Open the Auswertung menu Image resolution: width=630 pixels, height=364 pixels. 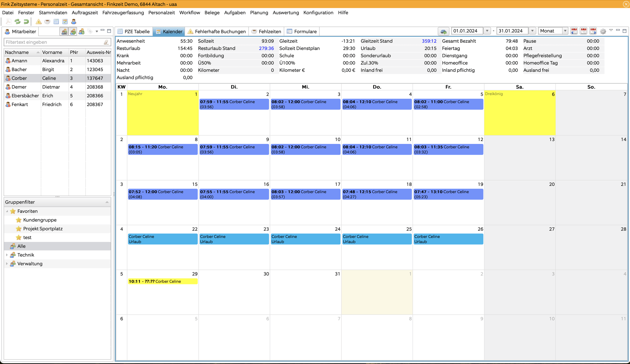[286, 13]
